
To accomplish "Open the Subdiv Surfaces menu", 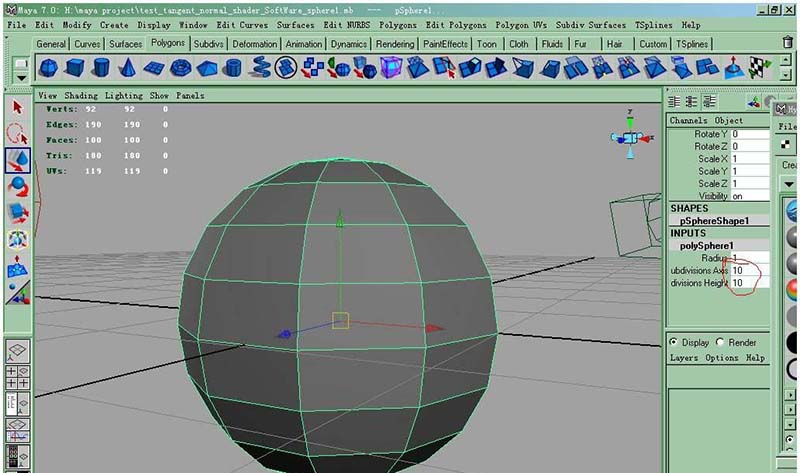I will point(591,24).
